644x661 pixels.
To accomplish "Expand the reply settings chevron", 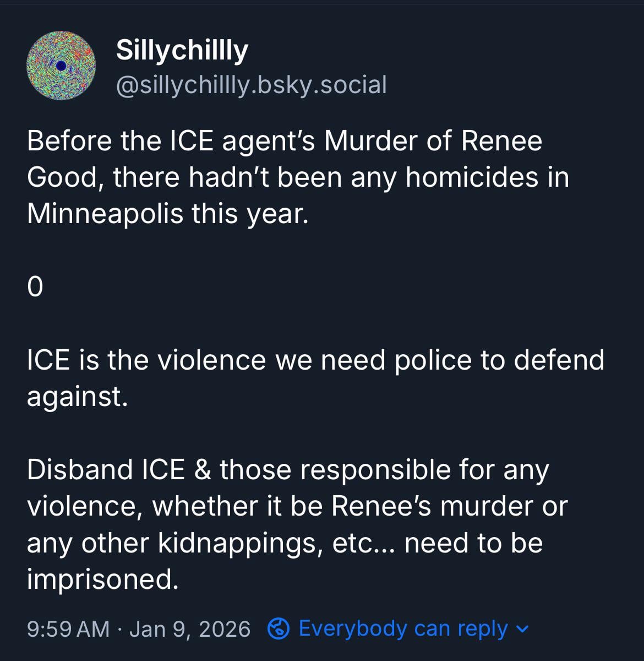I will tap(523, 629).
